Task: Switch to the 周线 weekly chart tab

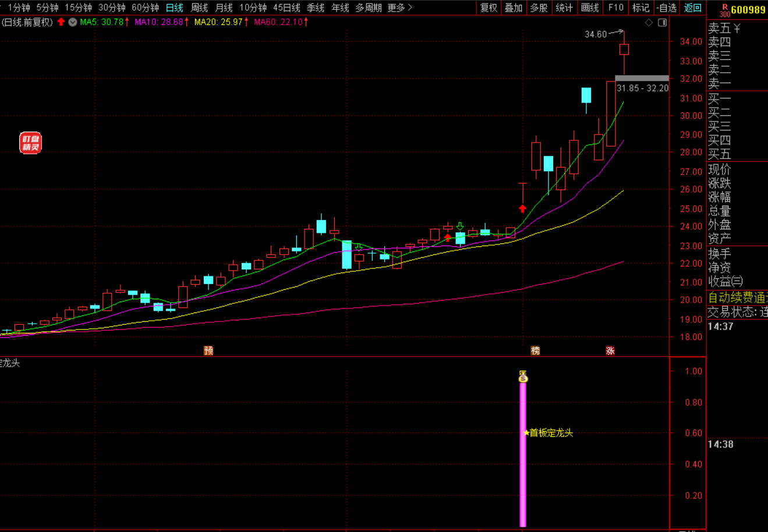Action: coord(199,8)
